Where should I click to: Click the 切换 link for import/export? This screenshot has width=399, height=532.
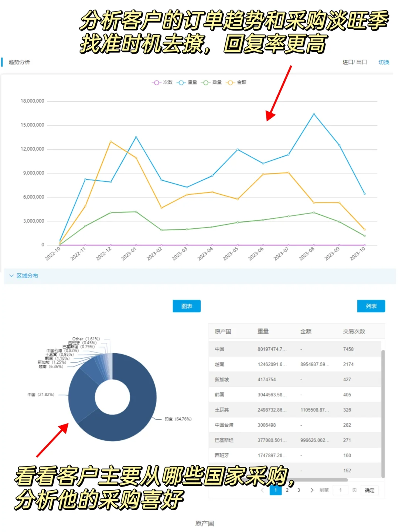click(x=384, y=62)
